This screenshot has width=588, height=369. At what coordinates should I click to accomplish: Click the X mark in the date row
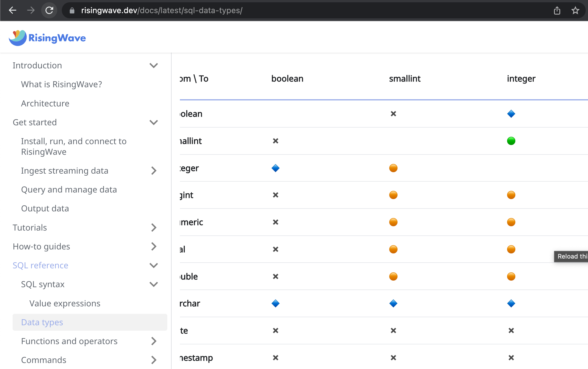[275, 331]
